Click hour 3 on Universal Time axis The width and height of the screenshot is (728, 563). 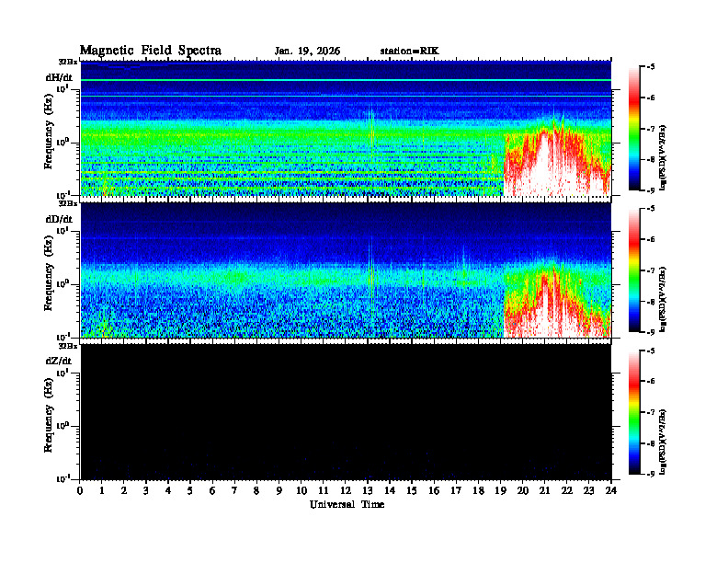pos(146,491)
